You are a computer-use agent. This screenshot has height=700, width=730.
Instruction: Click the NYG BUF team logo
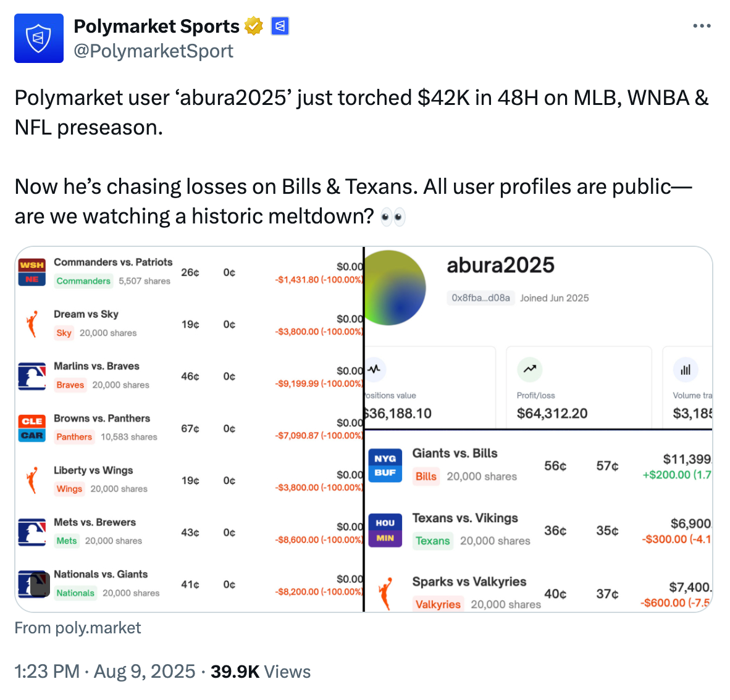pos(385,466)
